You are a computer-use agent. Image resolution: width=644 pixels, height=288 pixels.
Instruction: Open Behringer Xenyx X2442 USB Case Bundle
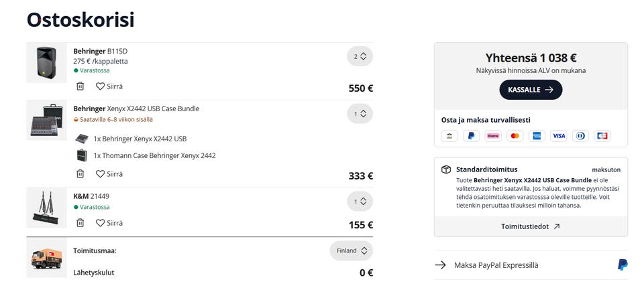tap(136, 109)
